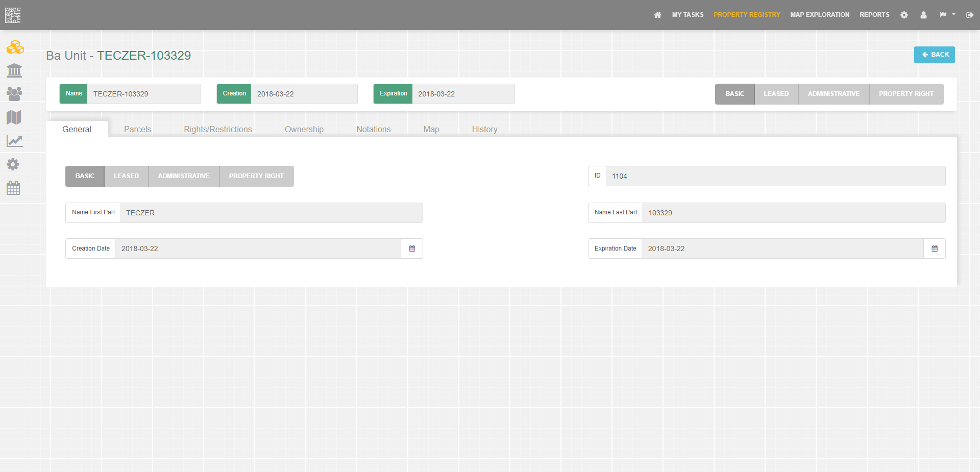Select the yellow Ba Unit cubes icon
The width and height of the screenshot is (980, 472).
tap(14, 47)
